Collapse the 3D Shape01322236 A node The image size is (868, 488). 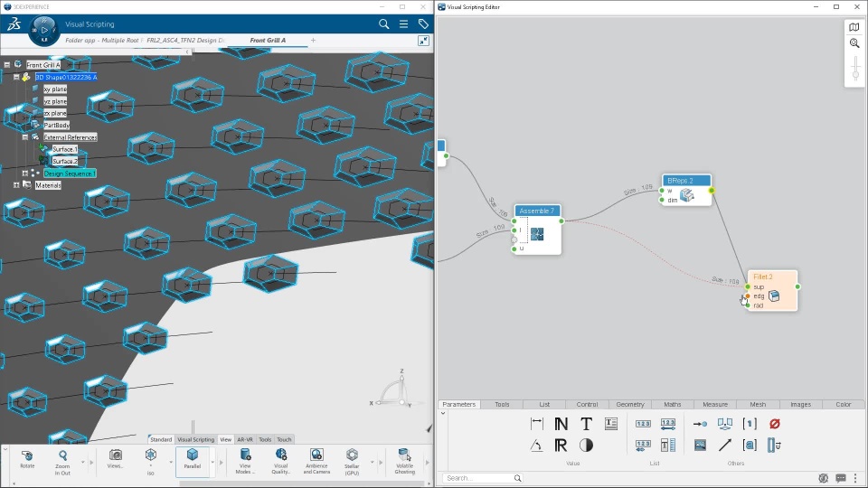[16, 77]
